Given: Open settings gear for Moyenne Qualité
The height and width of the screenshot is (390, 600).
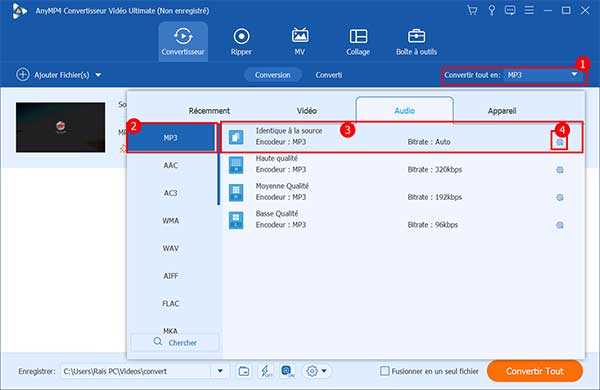Looking at the screenshot, I should point(560,197).
